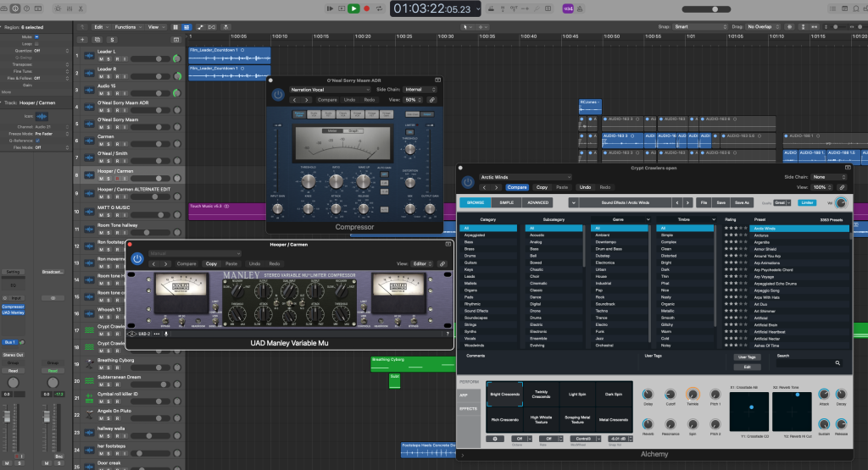Click the add track plus button
This screenshot has height=470, width=868.
pyautogui.click(x=81, y=39)
